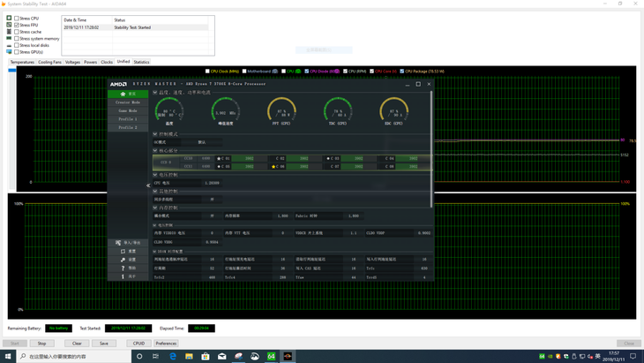Click the Stop button

41,344
